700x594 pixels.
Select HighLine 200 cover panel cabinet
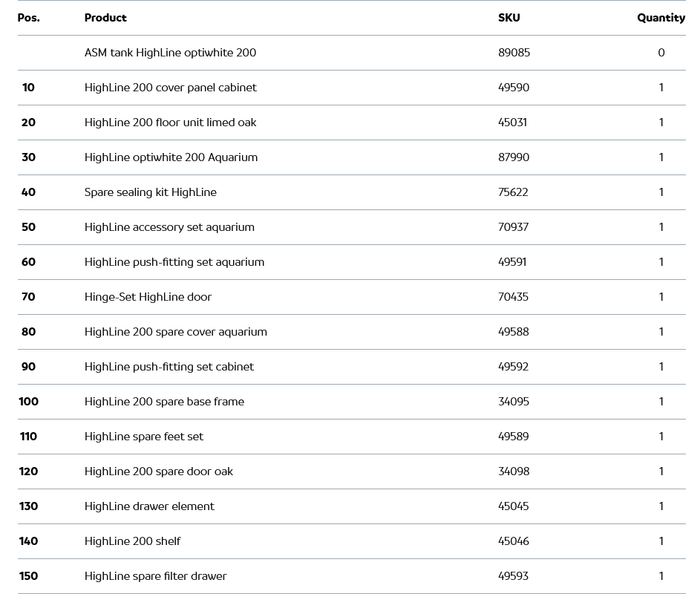coord(170,88)
